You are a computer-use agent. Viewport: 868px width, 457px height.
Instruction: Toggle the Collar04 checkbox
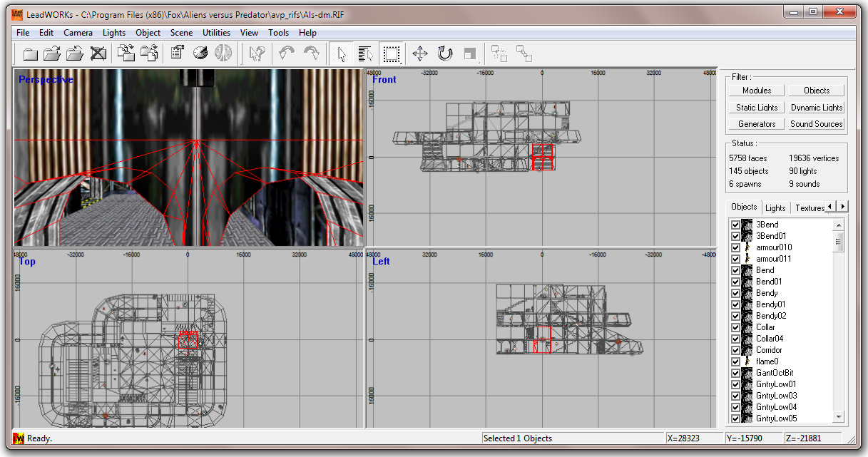click(735, 339)
